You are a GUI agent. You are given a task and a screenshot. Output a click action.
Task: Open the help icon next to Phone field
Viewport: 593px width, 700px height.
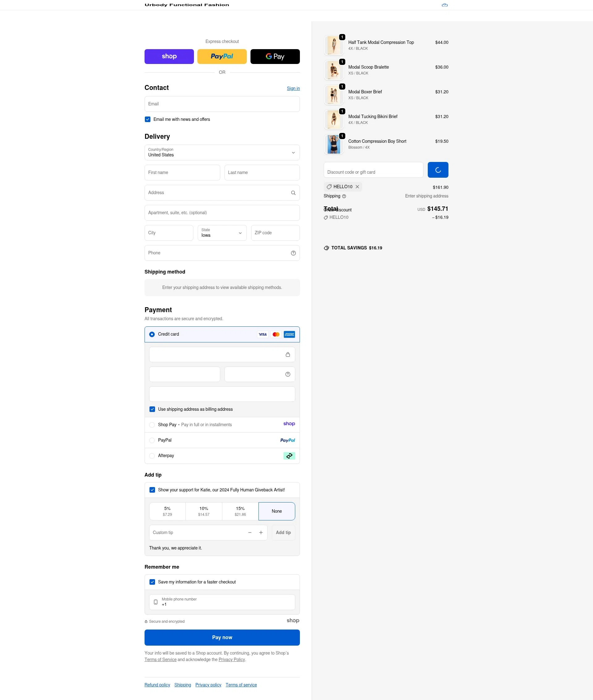[293, 252]
